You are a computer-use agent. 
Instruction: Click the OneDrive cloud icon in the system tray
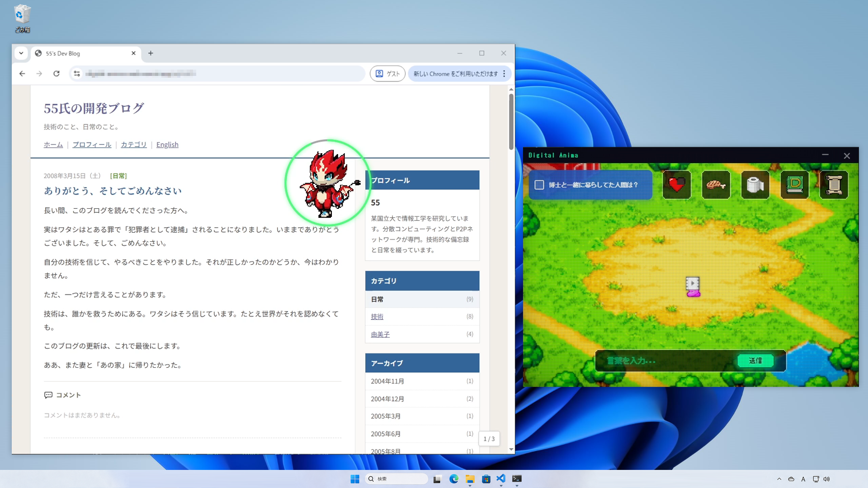coord(791,479)
